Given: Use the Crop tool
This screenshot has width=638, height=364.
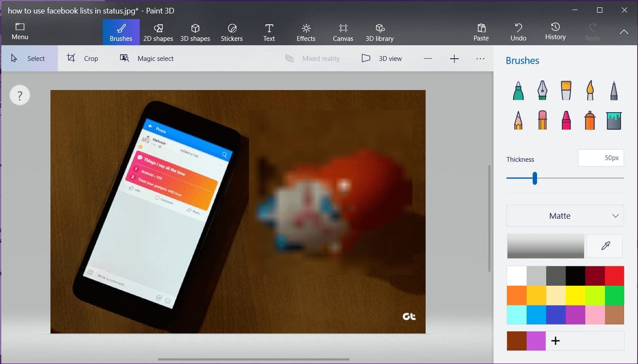Looking at the screenshot, I should pyautogui.click(x=82, y=59).
